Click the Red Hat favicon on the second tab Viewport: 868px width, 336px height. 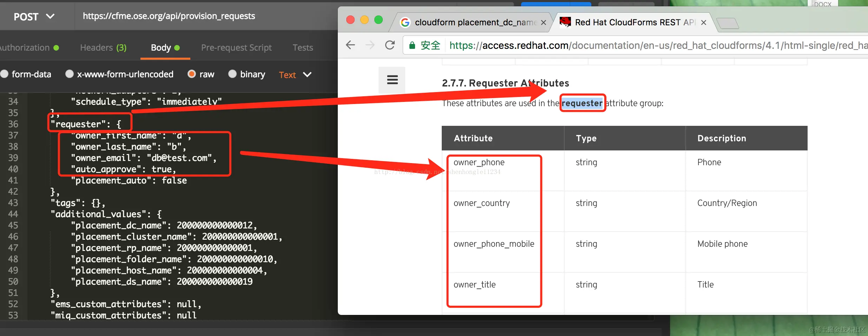[565, 22]
